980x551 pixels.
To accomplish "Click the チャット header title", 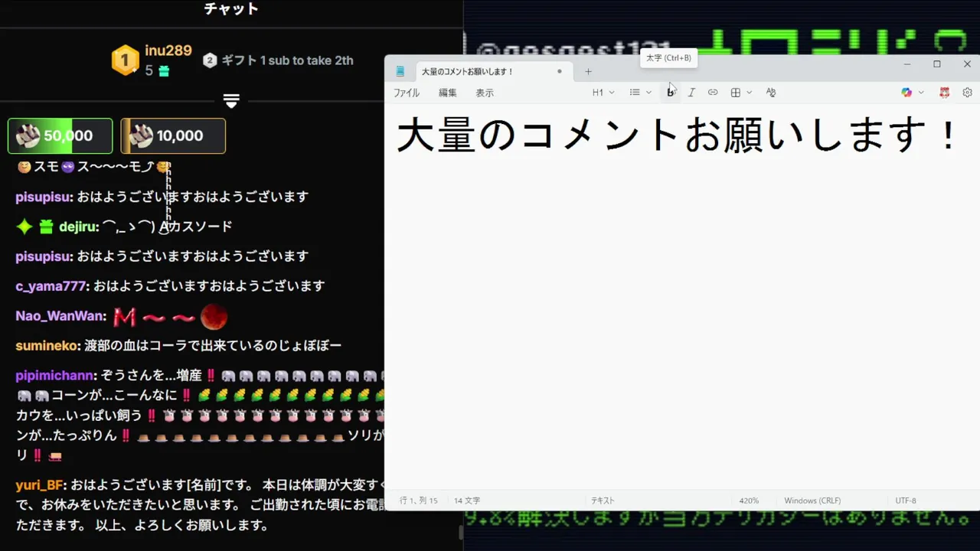I will pos(231,9).
